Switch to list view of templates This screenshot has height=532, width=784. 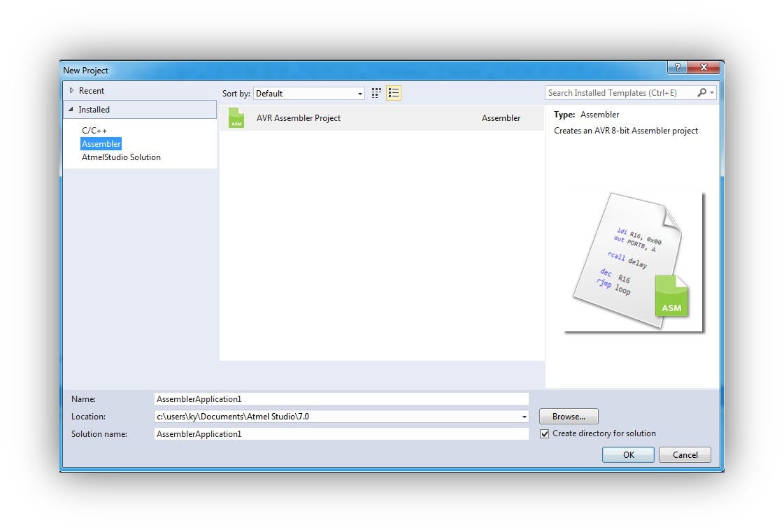[393, 92]
